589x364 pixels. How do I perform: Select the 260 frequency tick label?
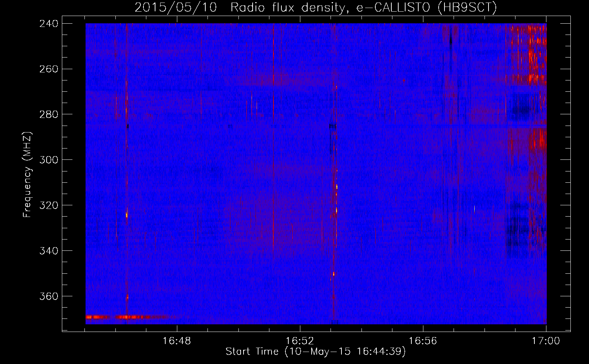coord(49,69)
